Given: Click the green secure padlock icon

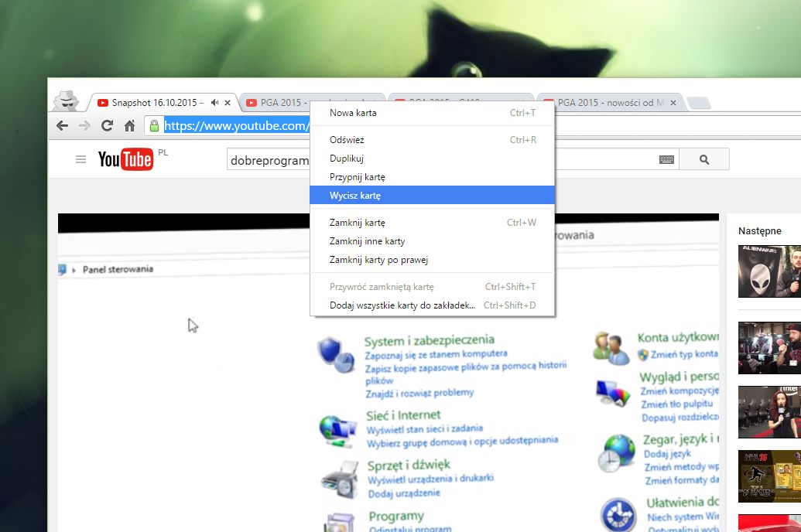Looking at the screenshot, I should point(154,125).
